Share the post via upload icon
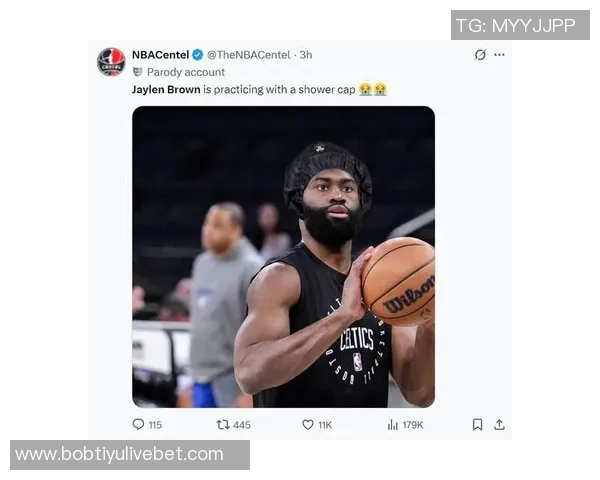Viewport: 600px width, 480px height. pyautogui.click(x=499, y=424)
